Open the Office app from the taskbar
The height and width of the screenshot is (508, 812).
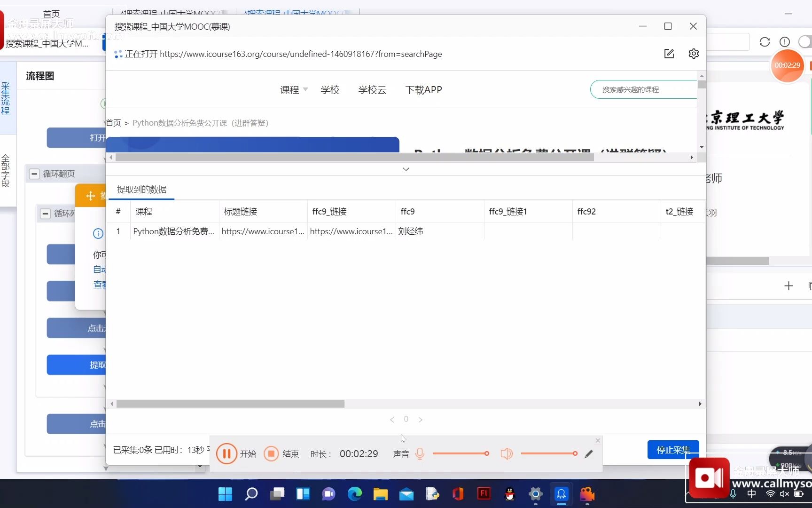pyautogui.click(x=458, y=494)
